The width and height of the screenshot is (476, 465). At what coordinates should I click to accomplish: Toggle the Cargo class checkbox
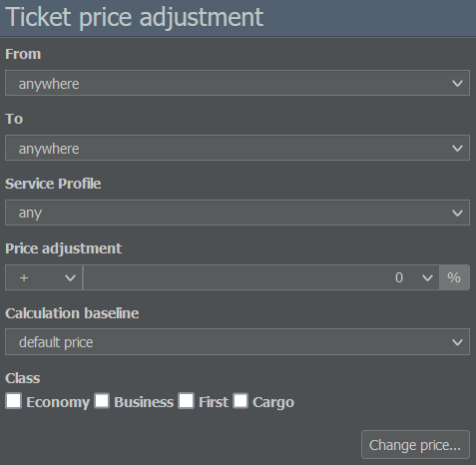[x=240, y=400]
